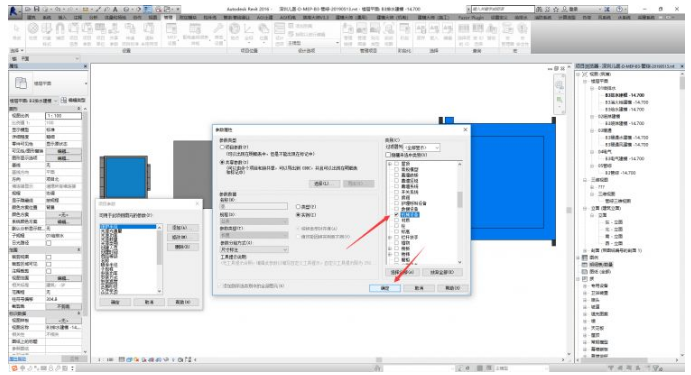Viewport: 691px width, 375px height.
Task: Open Location globe tool in ribbon
Action: tap(235, 32)
